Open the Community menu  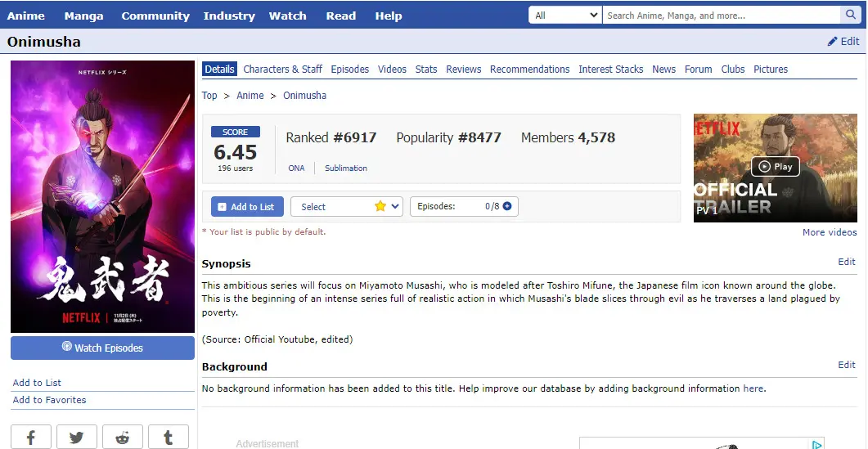tap(155, 16)
